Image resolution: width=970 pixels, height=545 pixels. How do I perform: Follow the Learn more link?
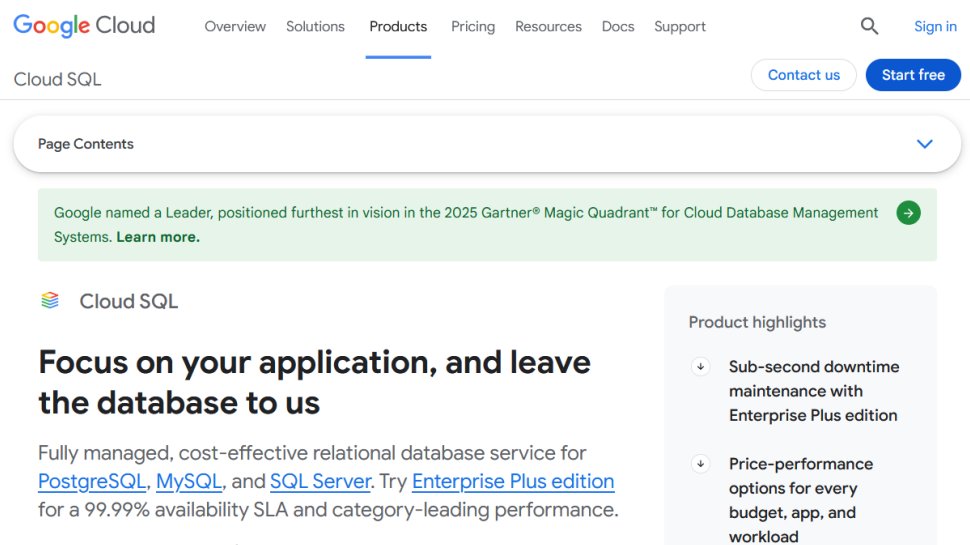158,237
